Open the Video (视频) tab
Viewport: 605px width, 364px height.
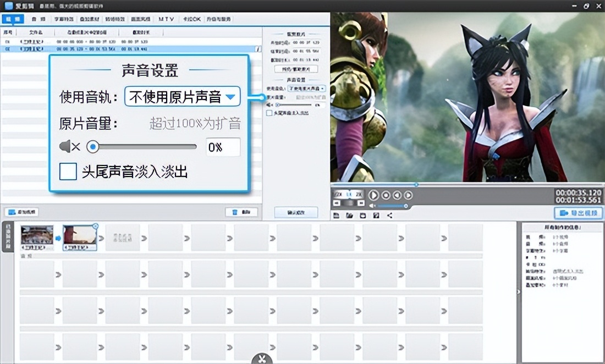[13, 19]
